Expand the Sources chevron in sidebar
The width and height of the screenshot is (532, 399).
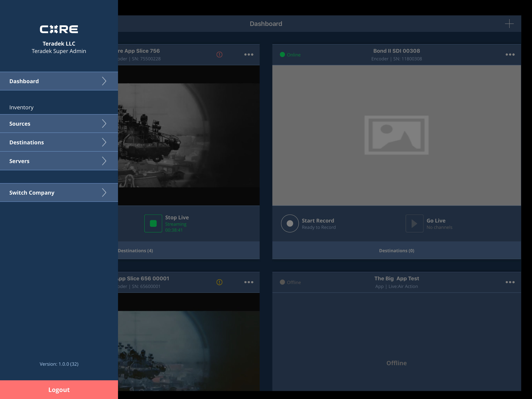coord(104,124)
